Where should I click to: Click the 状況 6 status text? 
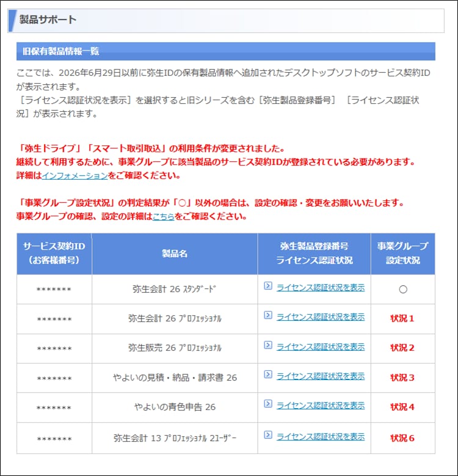[x=402, y=438]
